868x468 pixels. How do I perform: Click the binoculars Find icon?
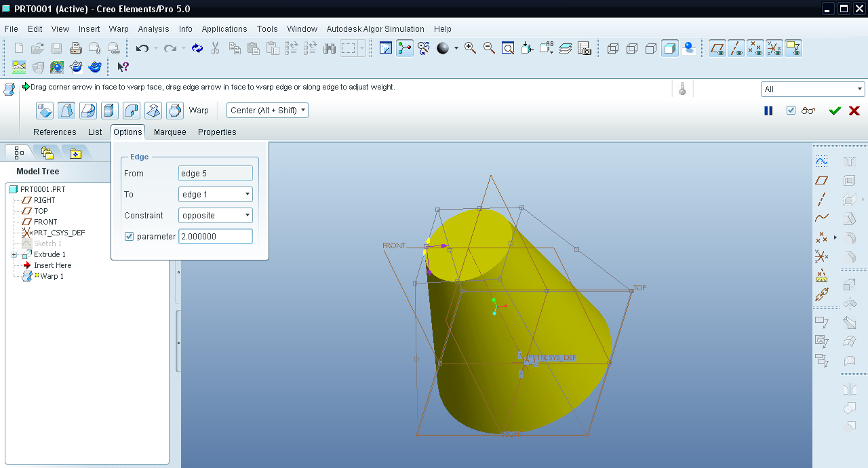point(330,48)
